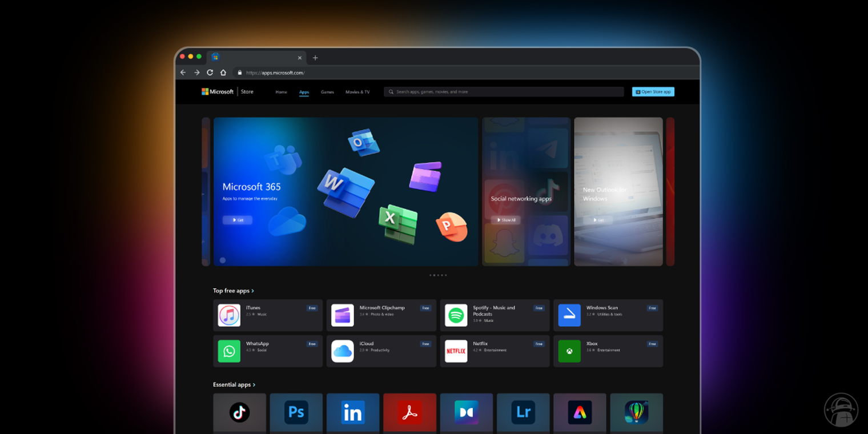Select the CorelDRAW essential app tile
The height and width of the screenshot is (434, 868).
pyautogui.click(x=637, y=413)
